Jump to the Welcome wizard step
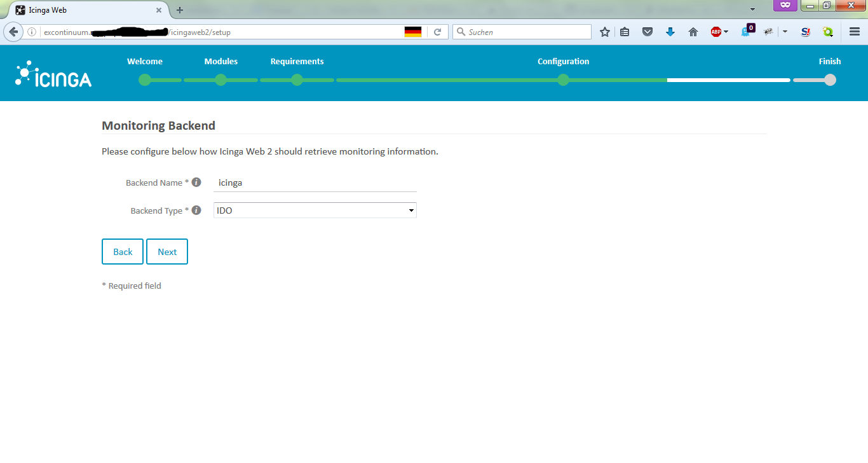Viewport: 868px width, 463px height. pos(145,62)
